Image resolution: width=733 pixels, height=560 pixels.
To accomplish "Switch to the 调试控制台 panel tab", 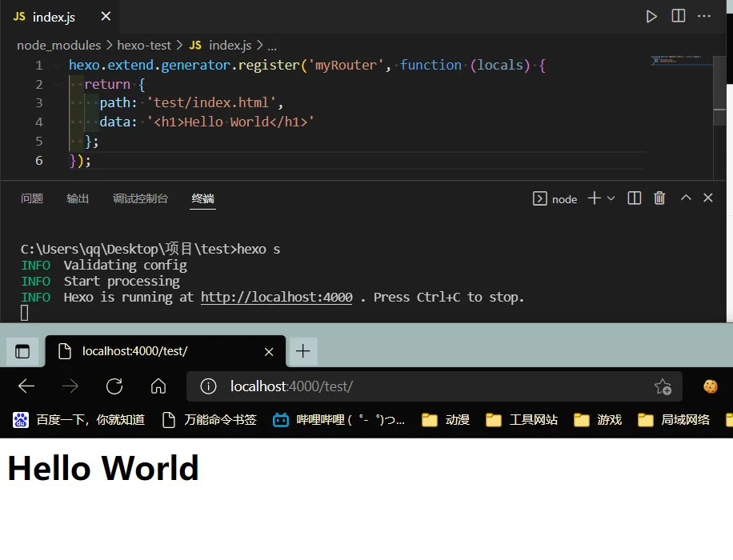I will click(x=140, y=198).
